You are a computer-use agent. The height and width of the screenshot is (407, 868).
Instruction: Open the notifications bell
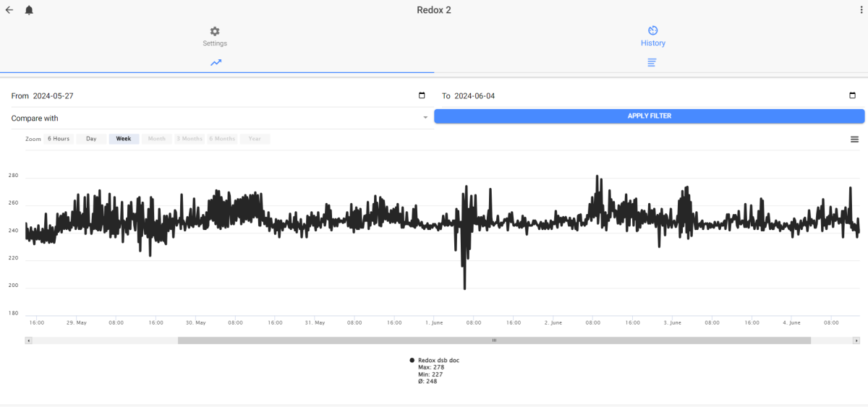(29, 10)
